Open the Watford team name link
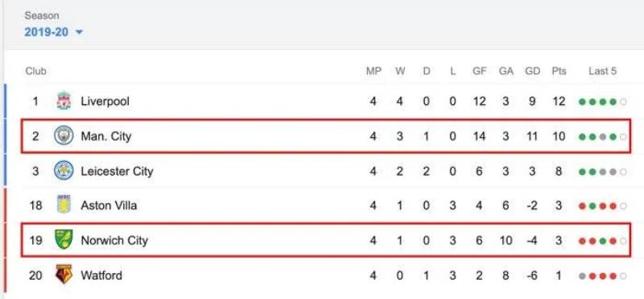This screenshot has width=644, height=299. [101, 275]
